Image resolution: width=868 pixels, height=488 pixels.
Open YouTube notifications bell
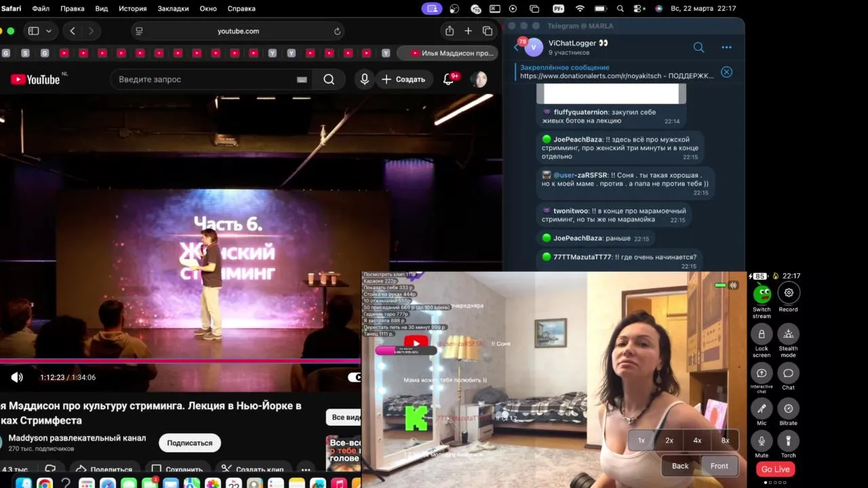(x=448, y=79)
